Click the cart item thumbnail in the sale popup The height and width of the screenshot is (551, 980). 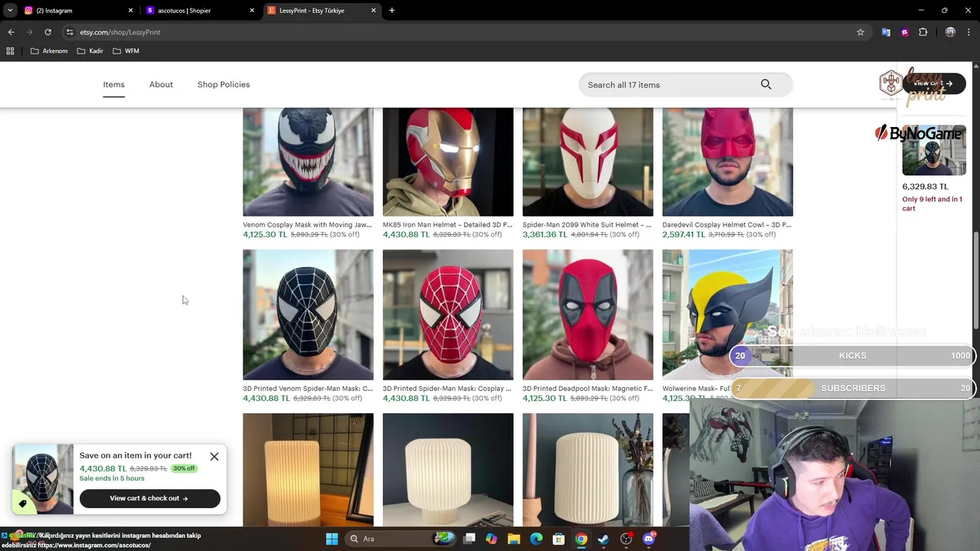pyautogui.click(x=44, y=479)
